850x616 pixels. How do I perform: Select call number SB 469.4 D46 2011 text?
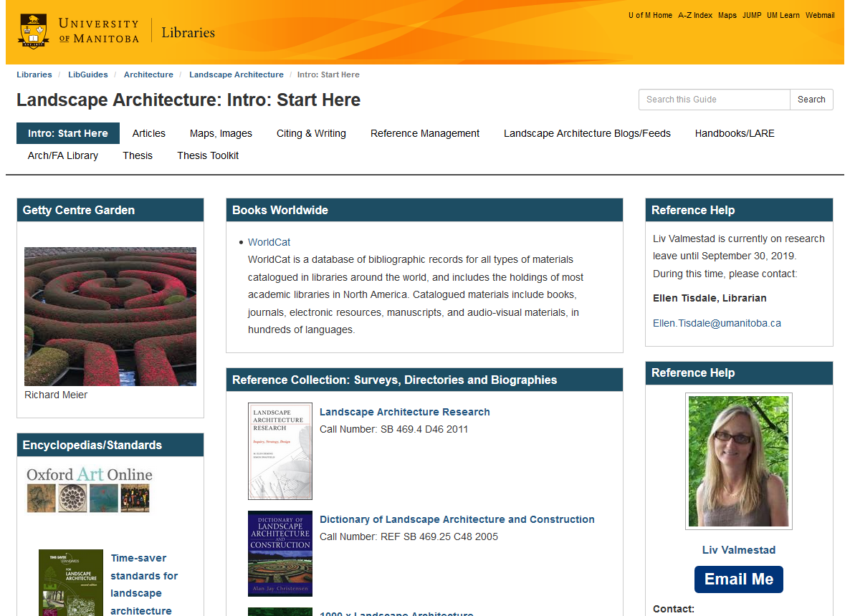point(424,429)
